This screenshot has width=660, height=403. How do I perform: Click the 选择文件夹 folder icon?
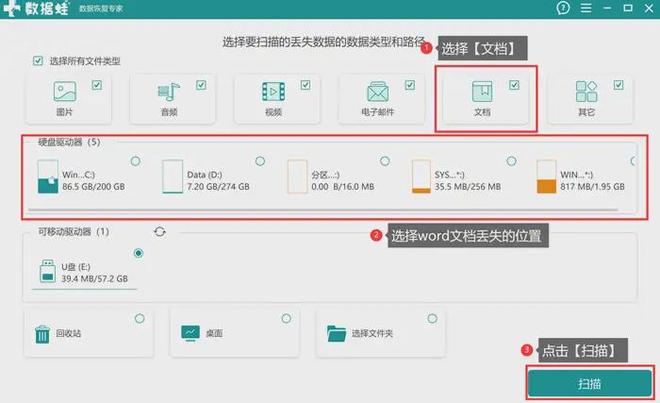(336, 334)
